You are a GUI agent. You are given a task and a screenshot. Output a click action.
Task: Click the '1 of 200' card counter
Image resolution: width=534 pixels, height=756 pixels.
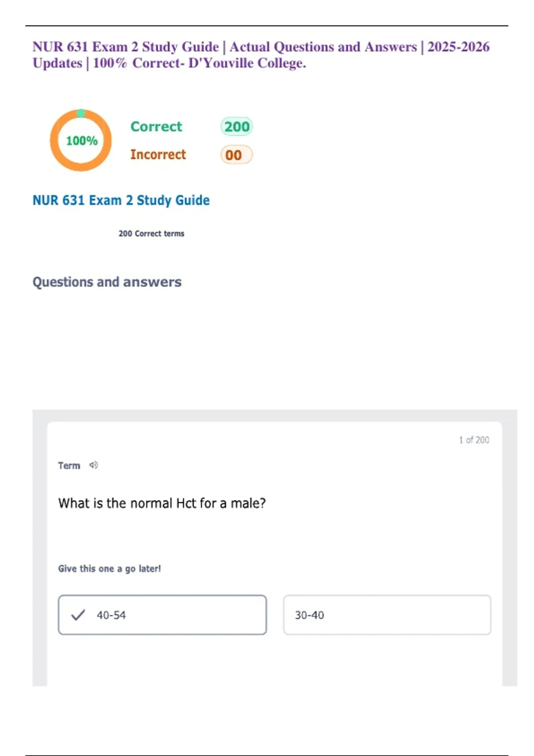pos(474,440)
